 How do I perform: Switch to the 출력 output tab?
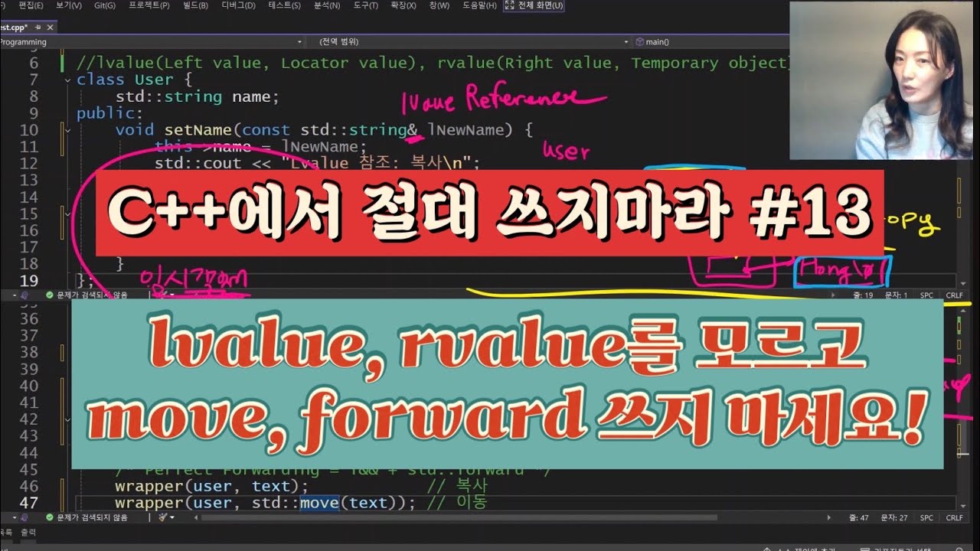pos(28,532)
